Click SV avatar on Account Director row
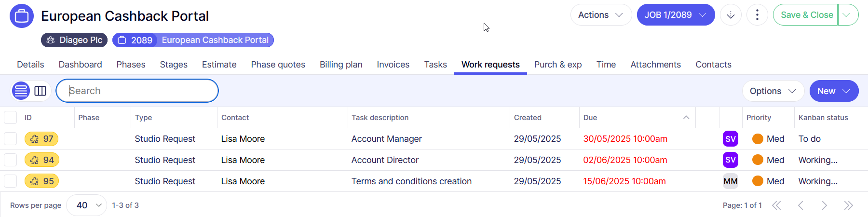 click(x=730, y=160)
